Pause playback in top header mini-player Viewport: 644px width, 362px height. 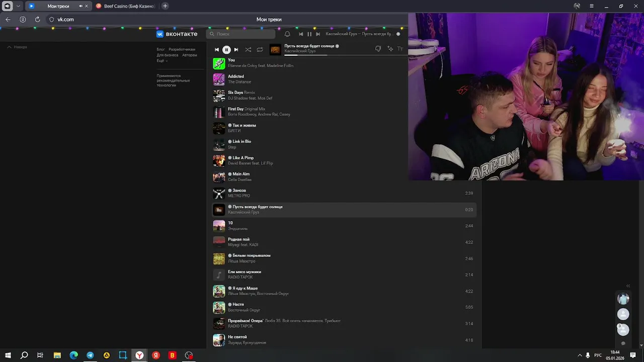309,34
